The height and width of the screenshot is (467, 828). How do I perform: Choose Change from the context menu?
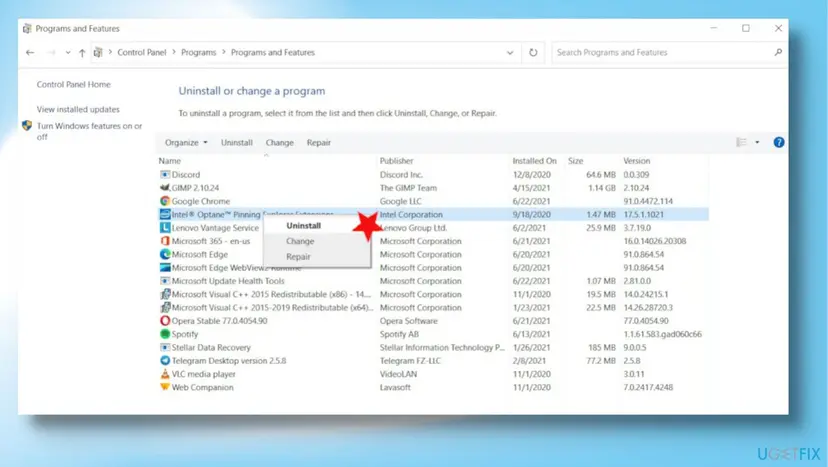tap(300, 241)
